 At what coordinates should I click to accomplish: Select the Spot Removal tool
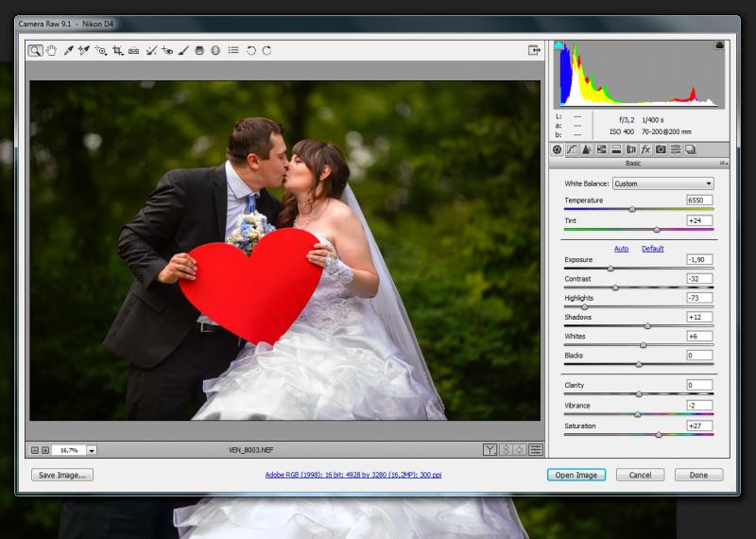(151, 50)
